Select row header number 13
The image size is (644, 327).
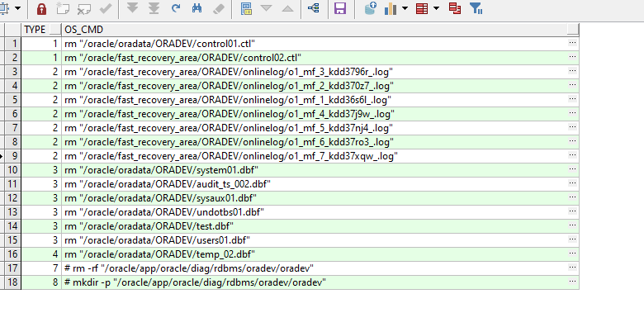tap(12, 212)
